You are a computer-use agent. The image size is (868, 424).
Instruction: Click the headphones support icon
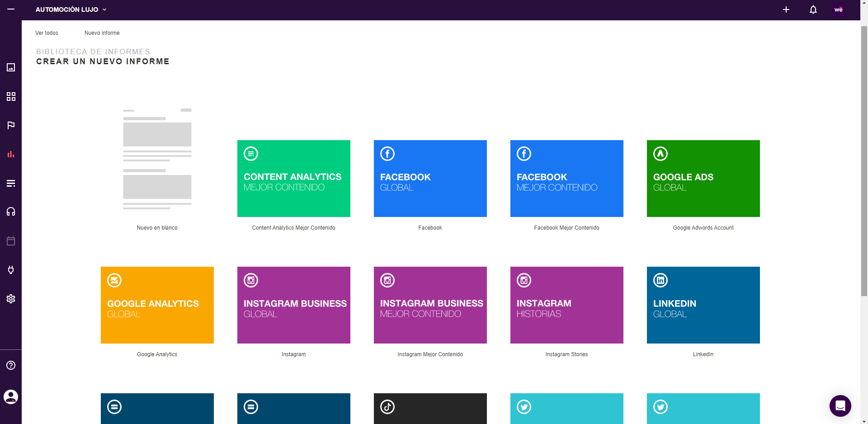[x=11, y=212]
